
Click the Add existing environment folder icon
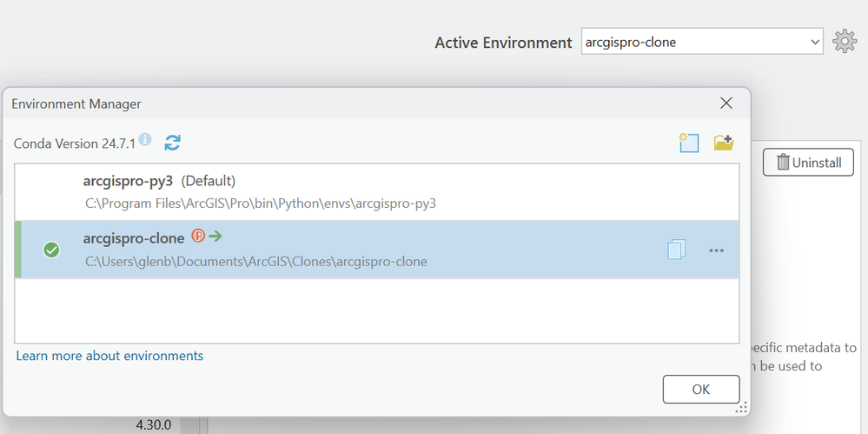pyautogui.click(x=724, y=143)
